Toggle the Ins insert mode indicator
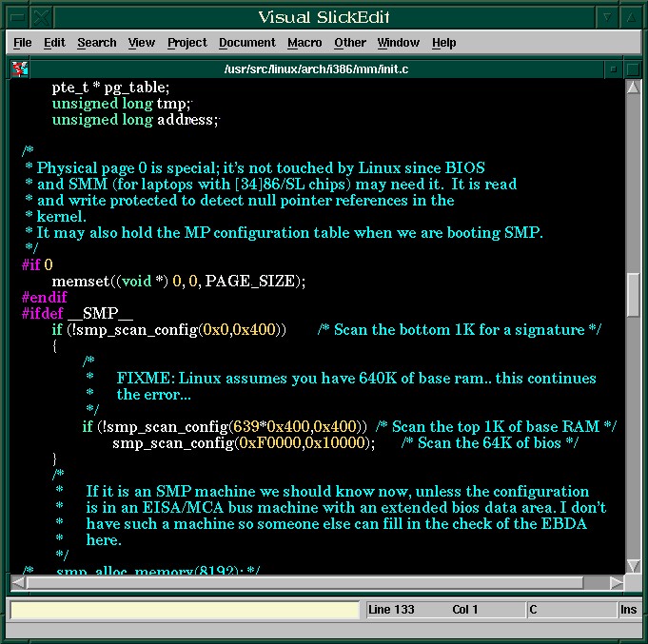This screenshot has height=644, width=648. click(x=629, y=610)
